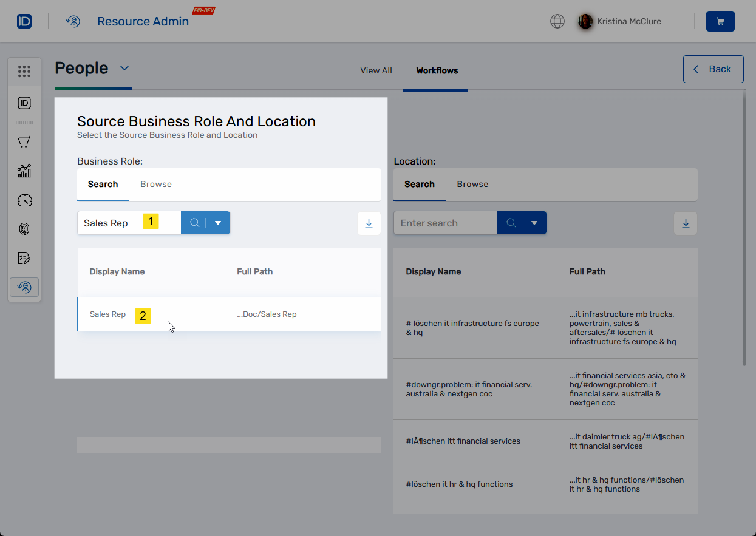Open the globe language selector
Viewport: 756px width, 536px height.
(557, 21)
